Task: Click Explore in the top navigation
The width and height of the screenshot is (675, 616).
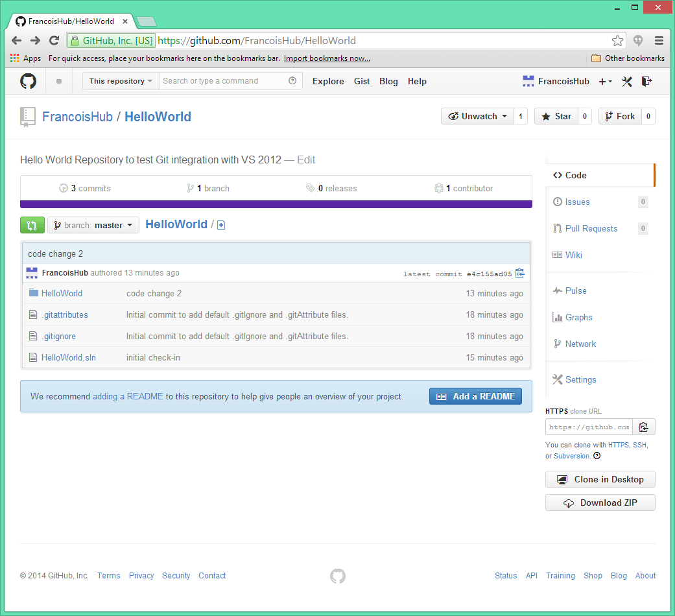Action: click(x=328, y=81)
